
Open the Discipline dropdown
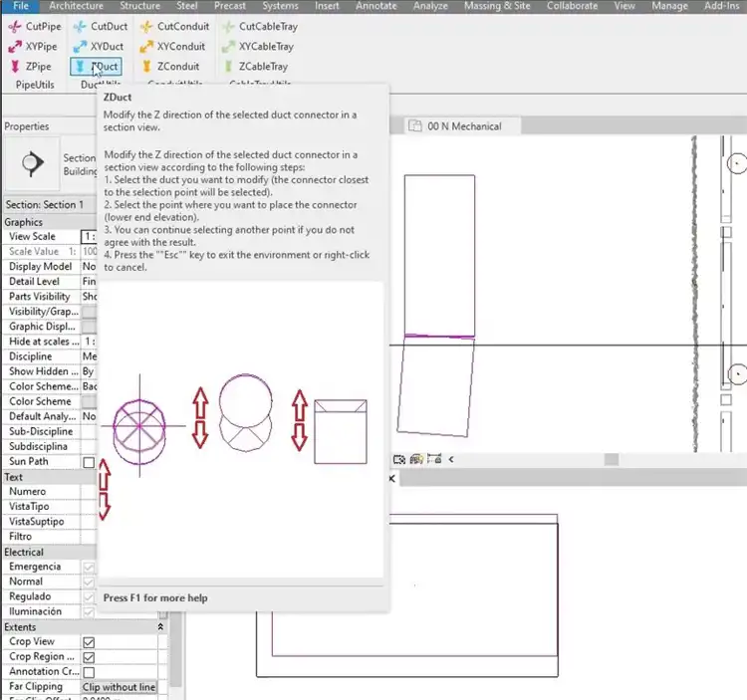click(89, 356)
